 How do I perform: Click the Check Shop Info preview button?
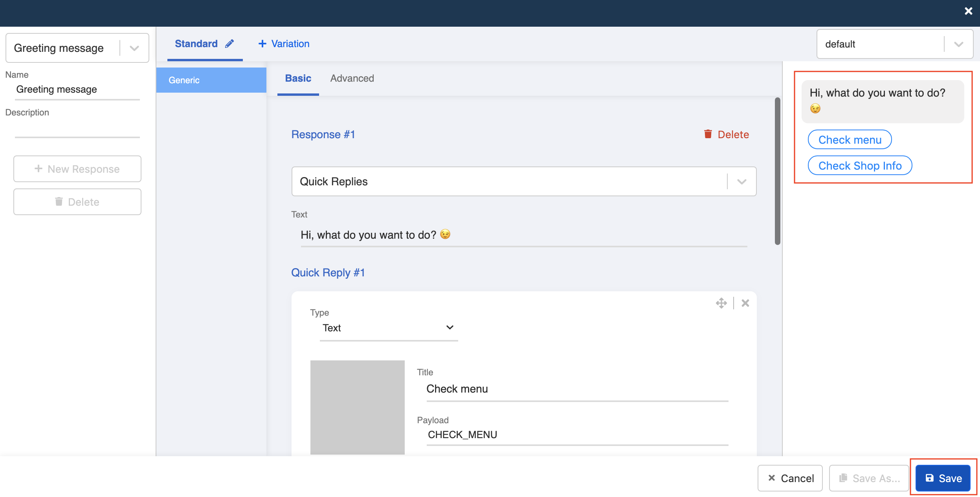point(860,166)
